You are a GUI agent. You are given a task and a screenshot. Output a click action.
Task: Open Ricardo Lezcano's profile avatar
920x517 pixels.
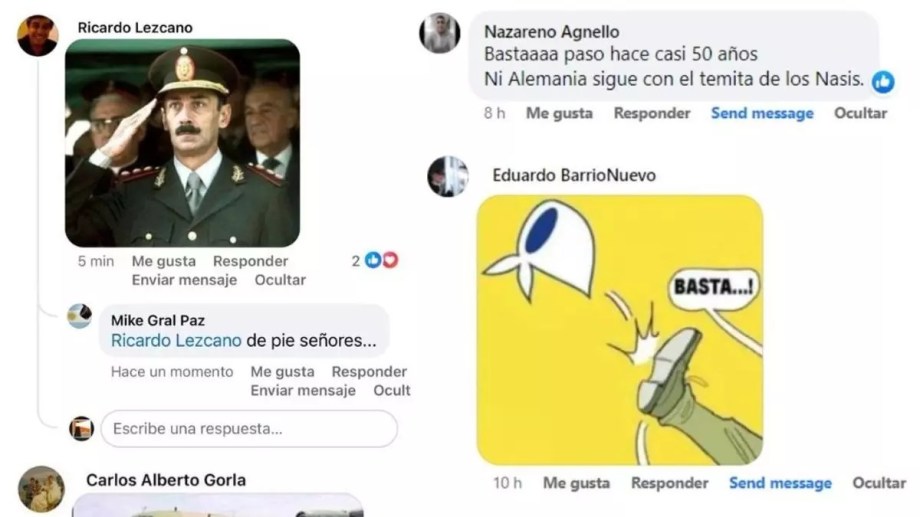point(38,35)
